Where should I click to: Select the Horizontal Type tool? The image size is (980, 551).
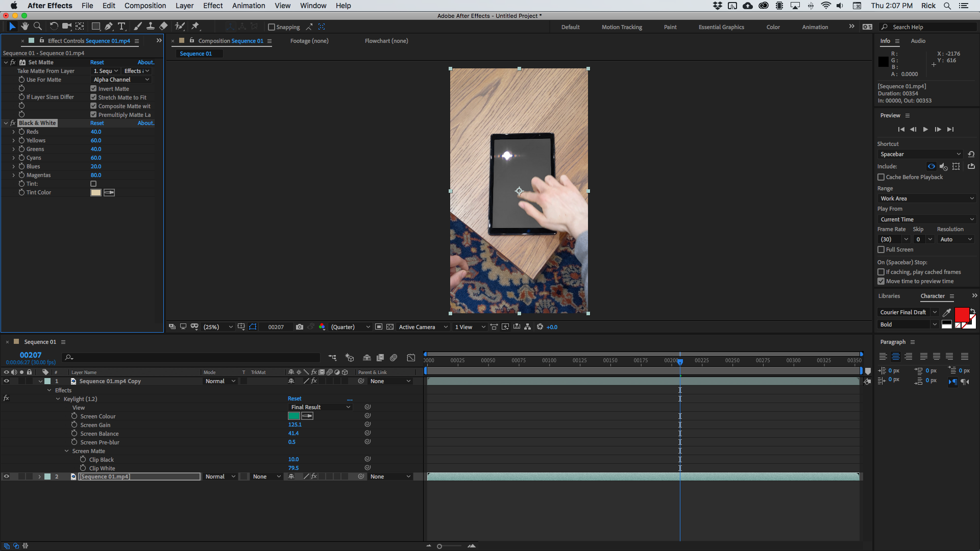pyautogui.click(x=121, y=26)
